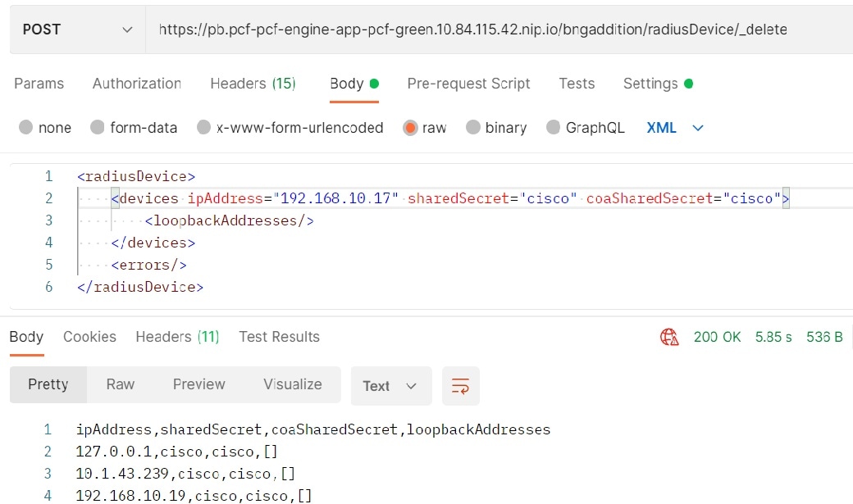Click the wrap lines icon in response
Image resolution: width=853 pixels, height=504 pixels.
(461, 386)
